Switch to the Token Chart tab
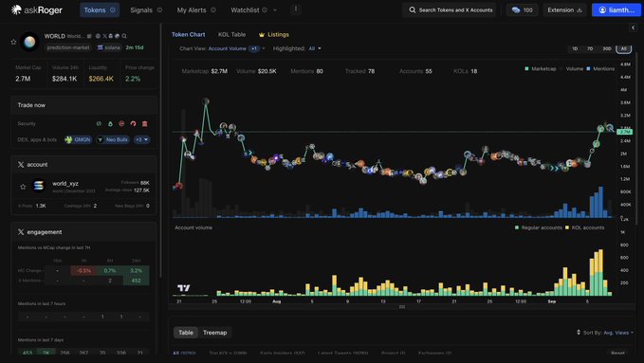644x363 pixels. click(x=188, y=34)
